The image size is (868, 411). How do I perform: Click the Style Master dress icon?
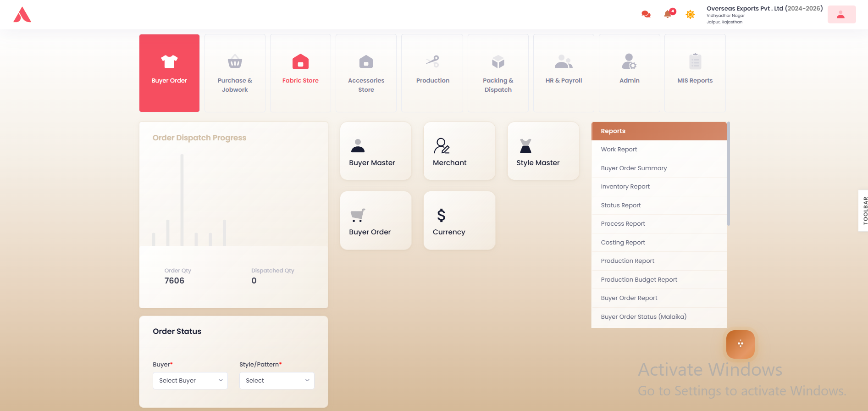click(x=525, y=146)
